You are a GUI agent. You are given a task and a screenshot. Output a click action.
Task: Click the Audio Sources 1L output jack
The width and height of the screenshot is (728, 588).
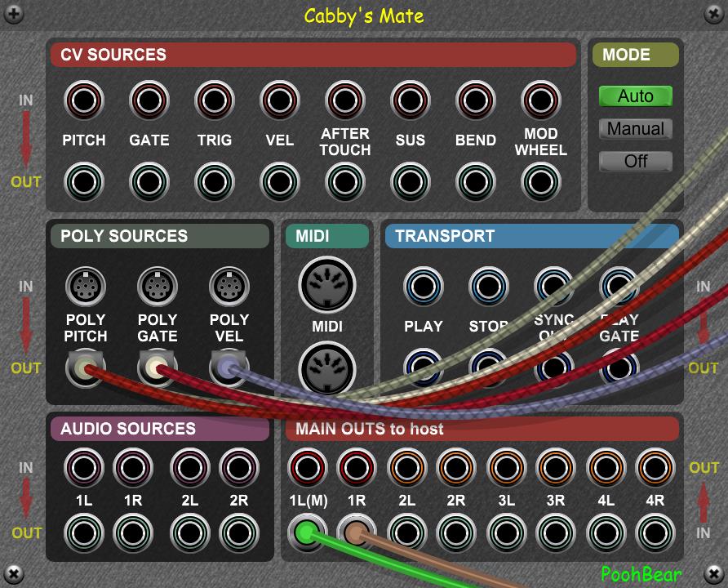coord(84,532)
